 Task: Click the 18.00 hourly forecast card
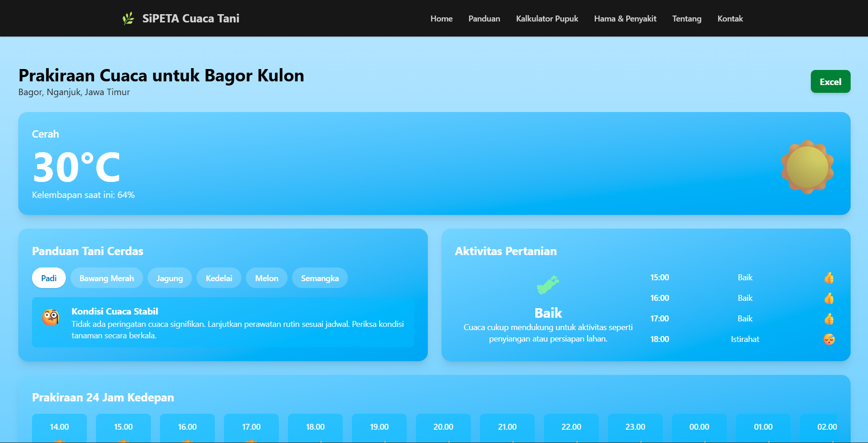pyautogui.click(x=315, y=428)
